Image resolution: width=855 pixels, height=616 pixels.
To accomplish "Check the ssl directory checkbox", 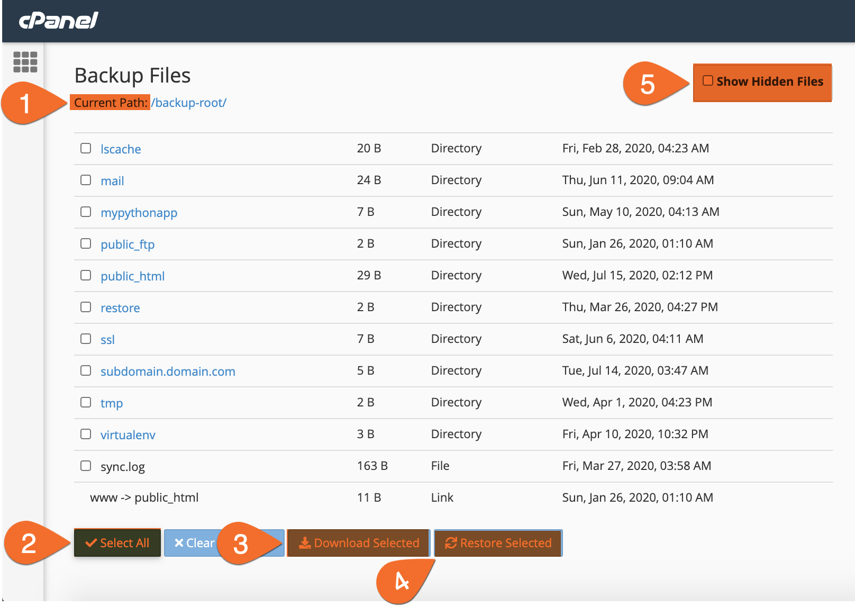I will [x=85, y=339].
